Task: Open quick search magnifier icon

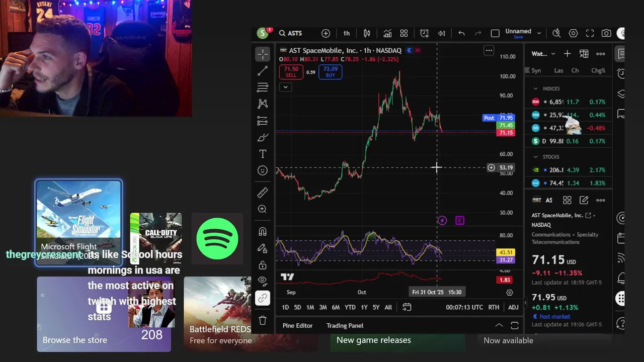Action: pyautogui.click(x=556, y=33)
